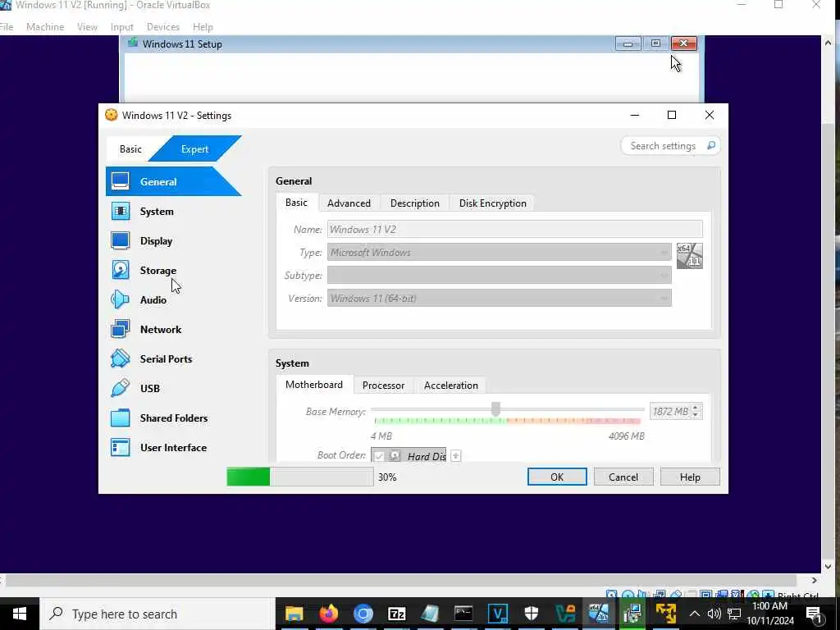The height and width of the screenshot is (630, 840).
Task: Toggle the Hard Disk boot order checkbox
Action: [x=379, y=456]
